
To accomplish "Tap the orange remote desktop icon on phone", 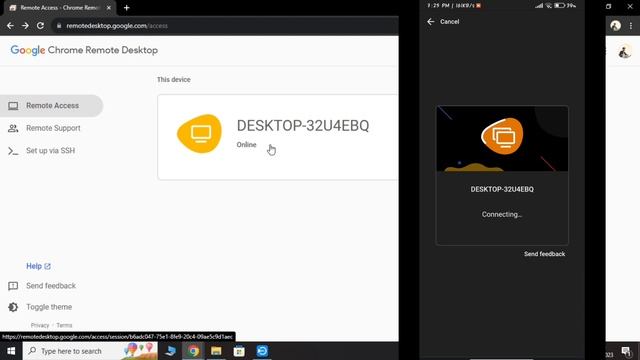I will coord(502,136).
